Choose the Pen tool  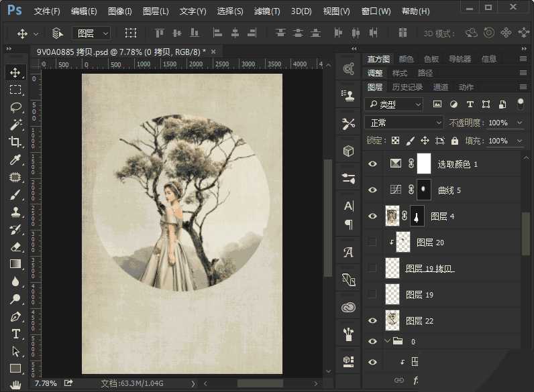click(15, 316)
